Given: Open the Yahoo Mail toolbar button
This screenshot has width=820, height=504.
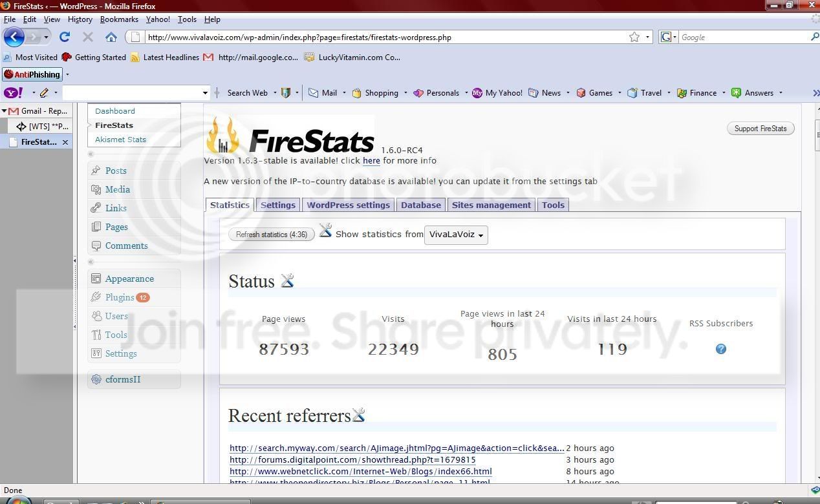Looking at the screenshot, I should coord(323,93).
